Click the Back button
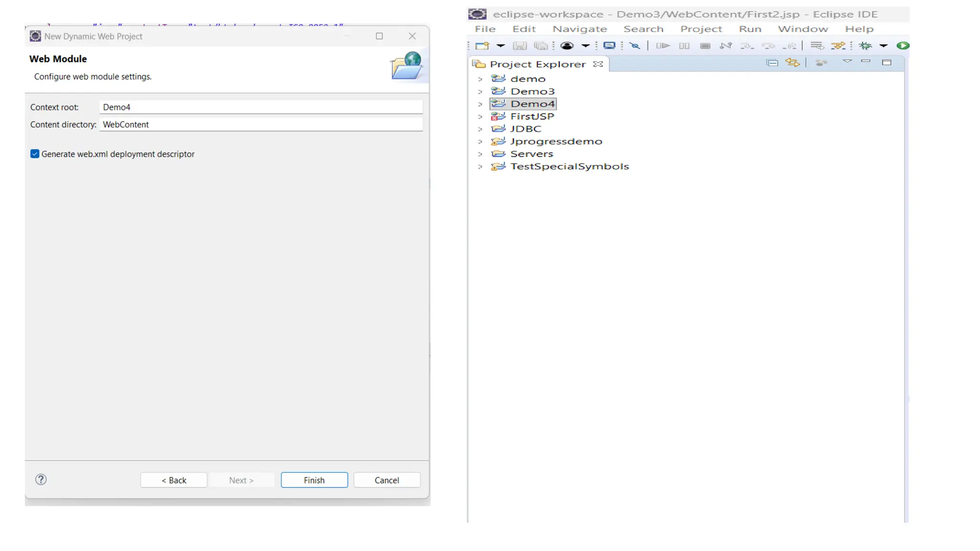Image resolution: width=980 pixels, height=551 pixels. (x=174, y=480)
